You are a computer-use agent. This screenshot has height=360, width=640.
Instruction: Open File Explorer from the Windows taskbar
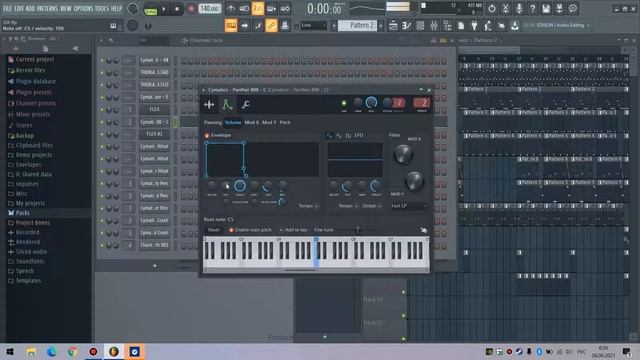(31, 352)
